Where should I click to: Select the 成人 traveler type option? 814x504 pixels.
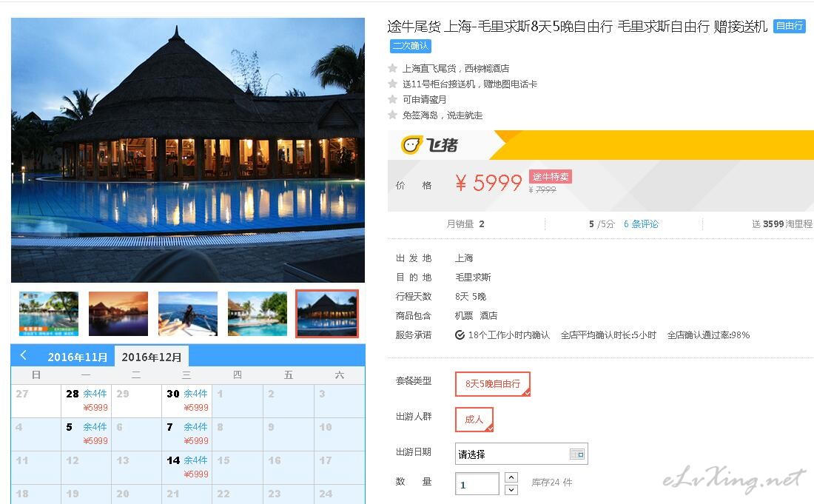474,420
